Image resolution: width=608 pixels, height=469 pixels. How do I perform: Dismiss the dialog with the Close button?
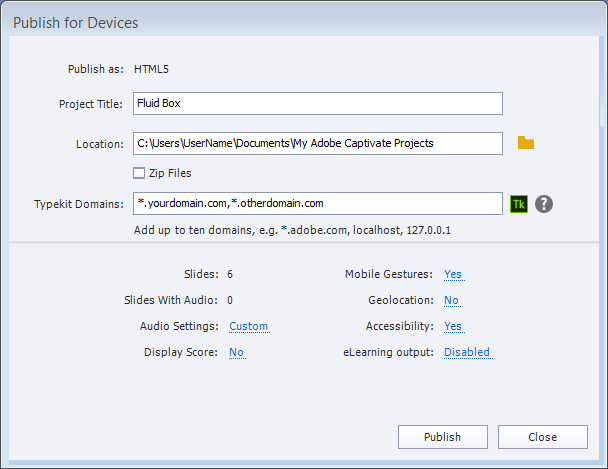(543, 437)
